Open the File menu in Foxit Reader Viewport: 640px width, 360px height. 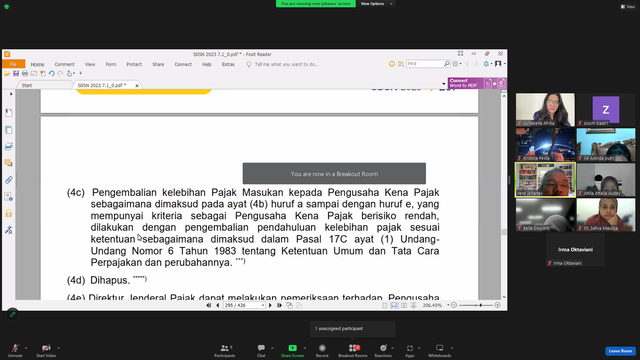coord(13,64)
